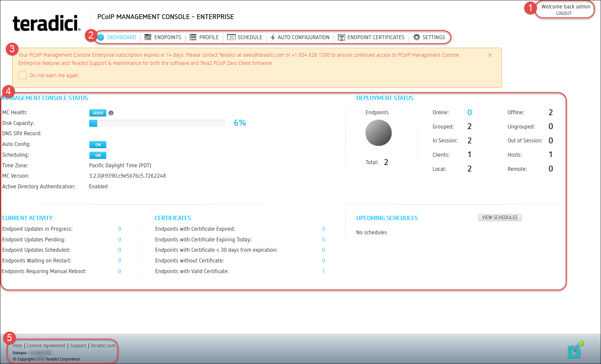
Task: Click the Profile stacked-bars icon
Action: point(193,37)
